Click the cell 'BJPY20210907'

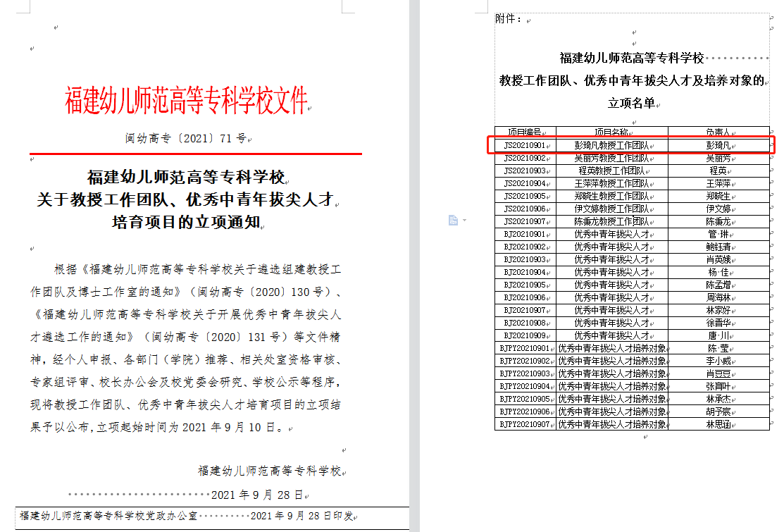[525, 424]
